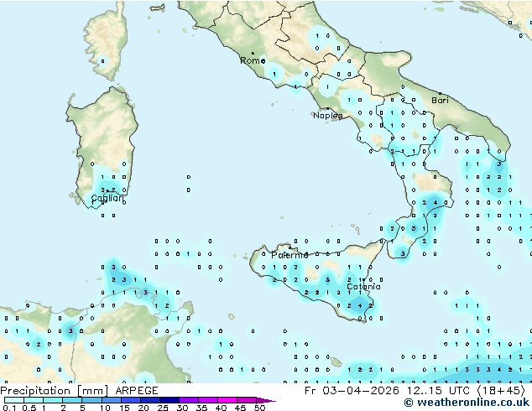Click the legend swatch between 10 and 15
Viewport: 532px width, 411px height.
pos(111,400)
